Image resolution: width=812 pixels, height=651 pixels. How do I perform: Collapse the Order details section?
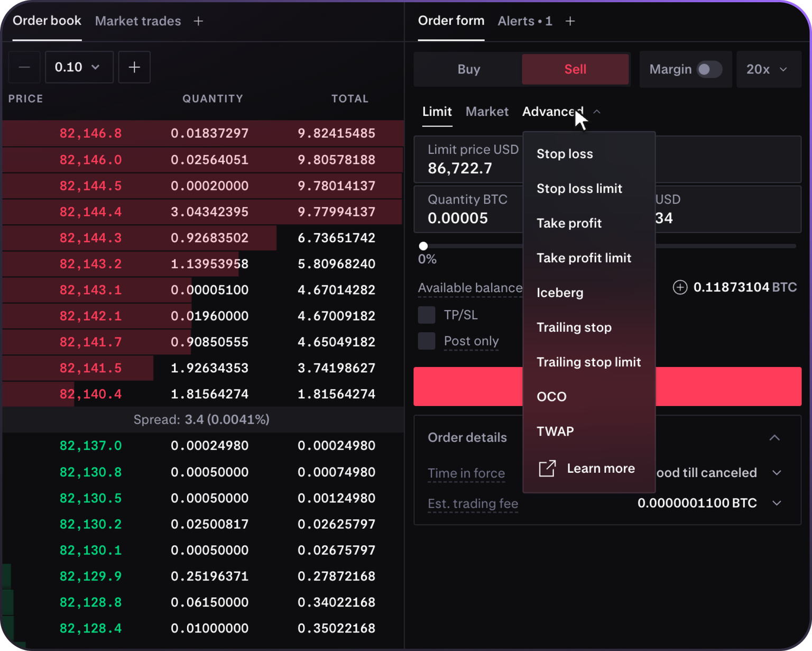tap(774, 438)
